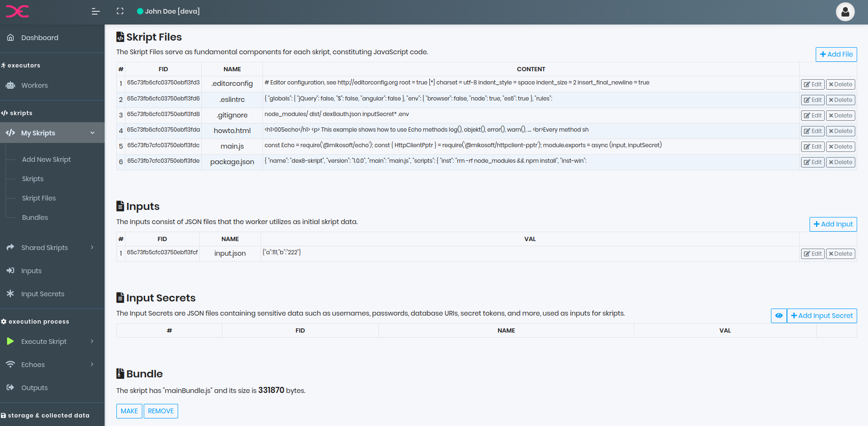
Task: Delete the input.json input row
Action: (840, 254)
